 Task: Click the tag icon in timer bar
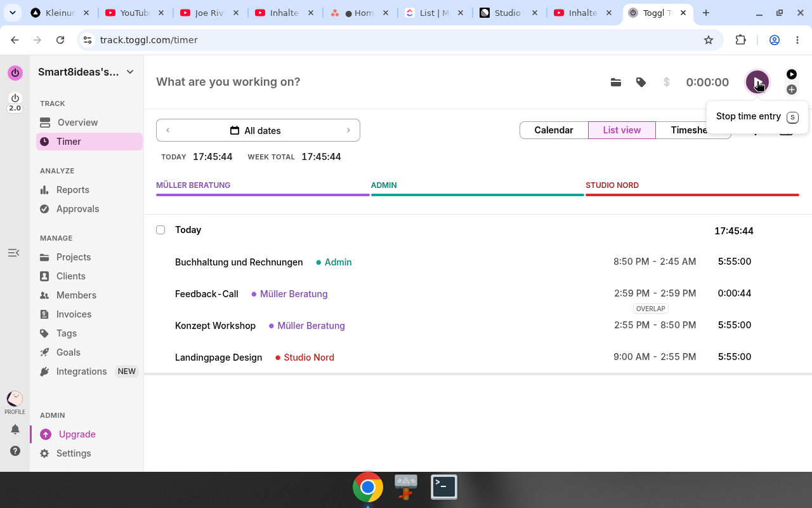[x=641, y=82]
